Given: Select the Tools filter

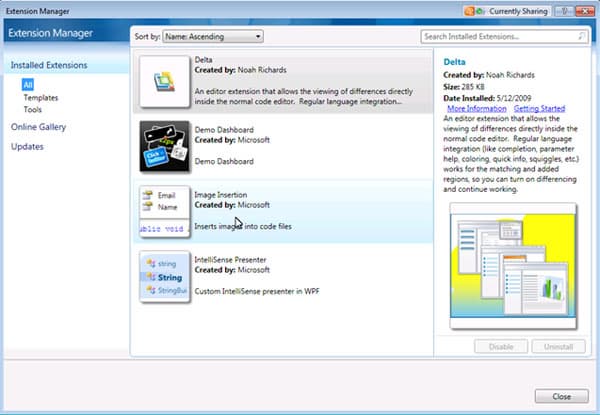Looking at the screenshot, I should click(33, 109).
